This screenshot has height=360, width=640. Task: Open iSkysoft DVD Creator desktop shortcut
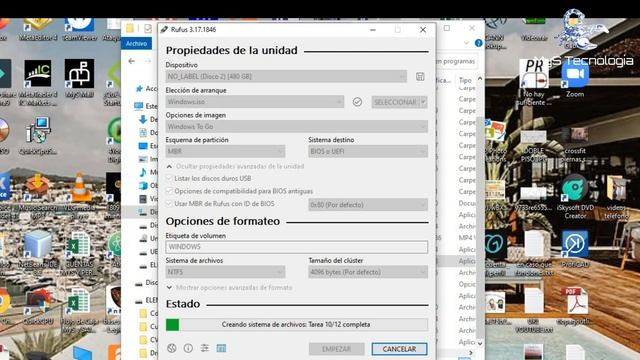pos(575,197)
